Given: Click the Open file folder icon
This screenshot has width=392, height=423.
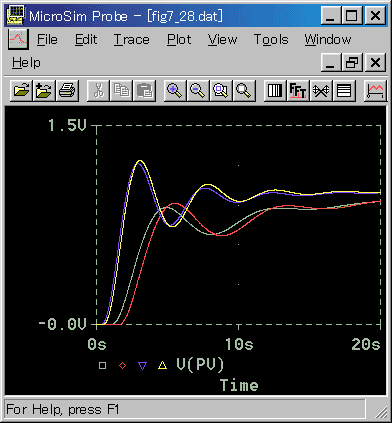Looking at the screenshot, I should tap(22, 90).
